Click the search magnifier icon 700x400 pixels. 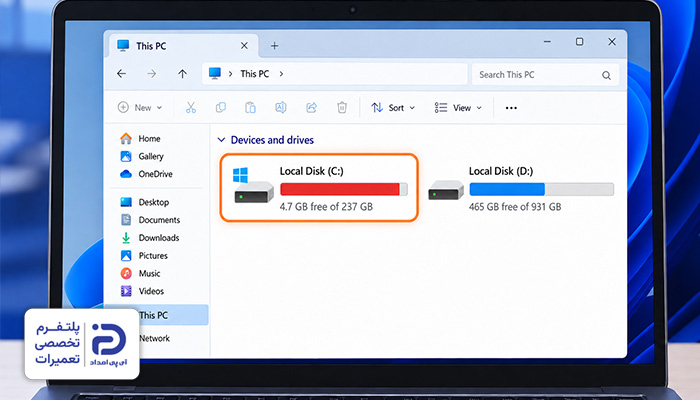606,75
